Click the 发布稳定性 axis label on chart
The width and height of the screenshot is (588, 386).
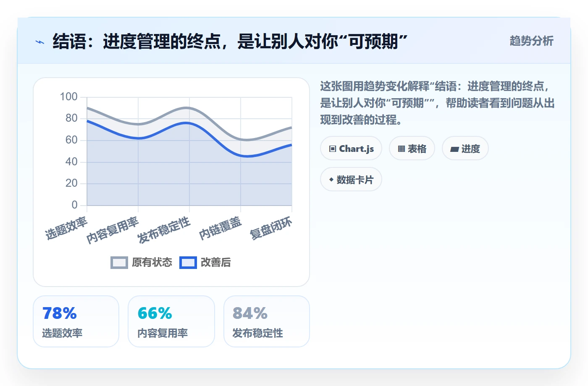click(x=164, y=230)
